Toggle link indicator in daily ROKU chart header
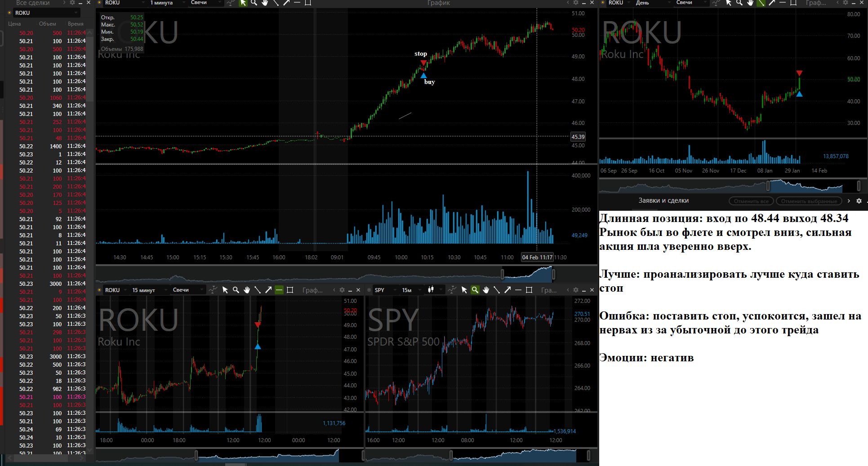Image resolution: width=868 pixels, height=466 pixels. [603, 3]
